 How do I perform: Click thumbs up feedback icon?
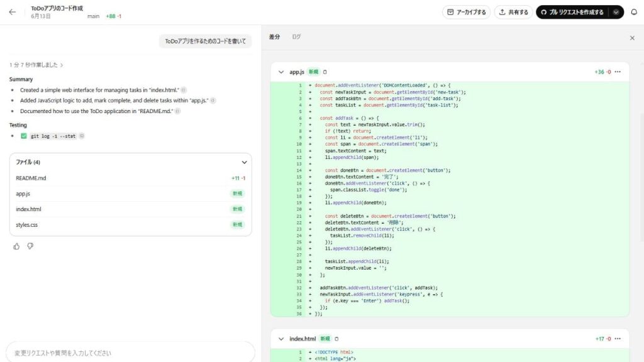click(x=16, y=246)
